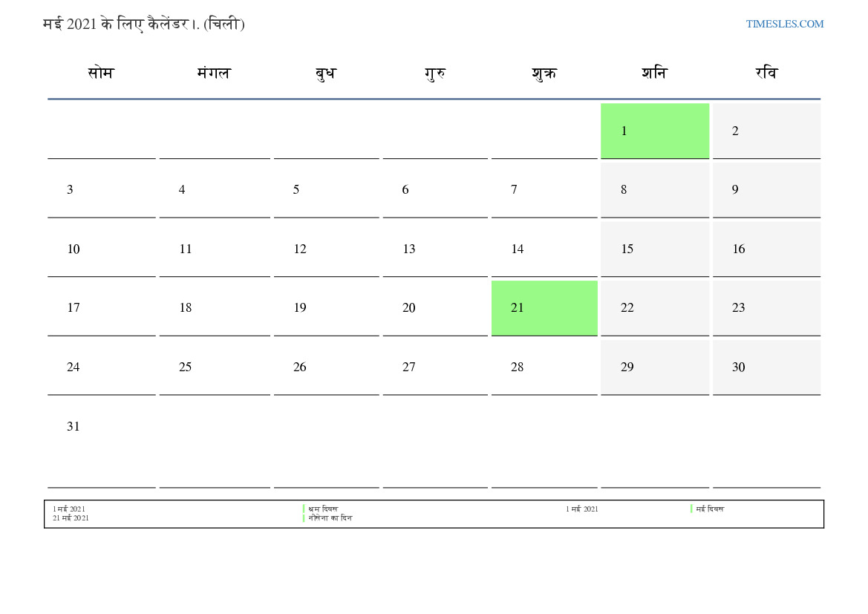This screenshot has width=868, height=614.
Task: Click the गुरु (Thursday) column header
Action: [435, 73]
